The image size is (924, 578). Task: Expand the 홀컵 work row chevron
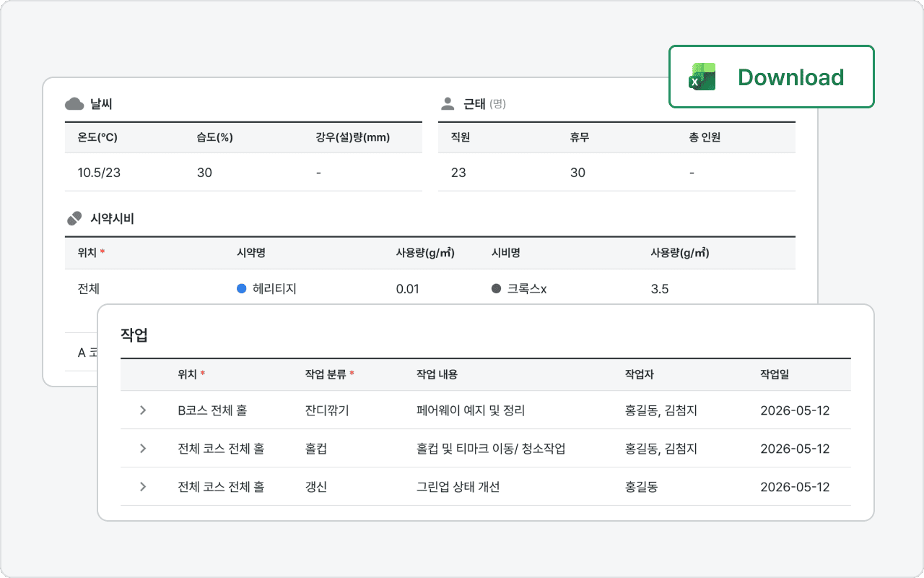142,448
